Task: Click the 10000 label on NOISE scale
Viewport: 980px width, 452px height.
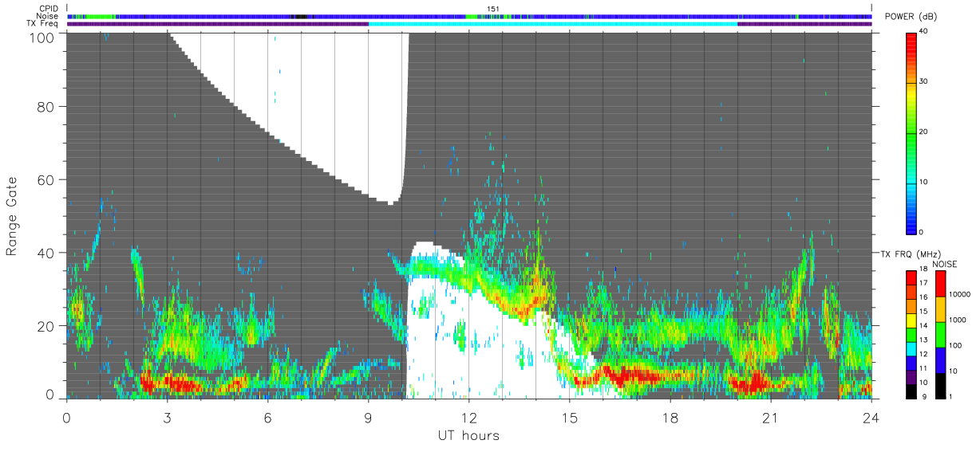Action: [958, 294]
